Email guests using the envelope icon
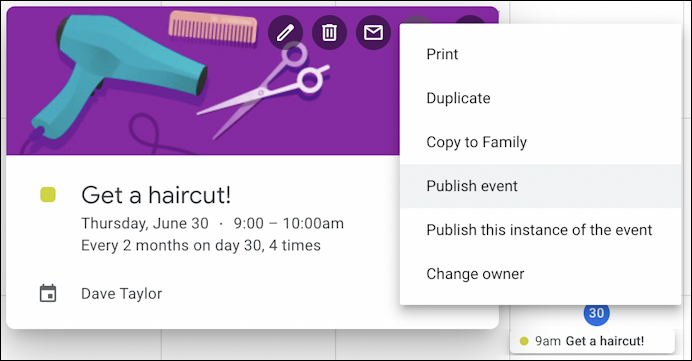 click(373, 33)
